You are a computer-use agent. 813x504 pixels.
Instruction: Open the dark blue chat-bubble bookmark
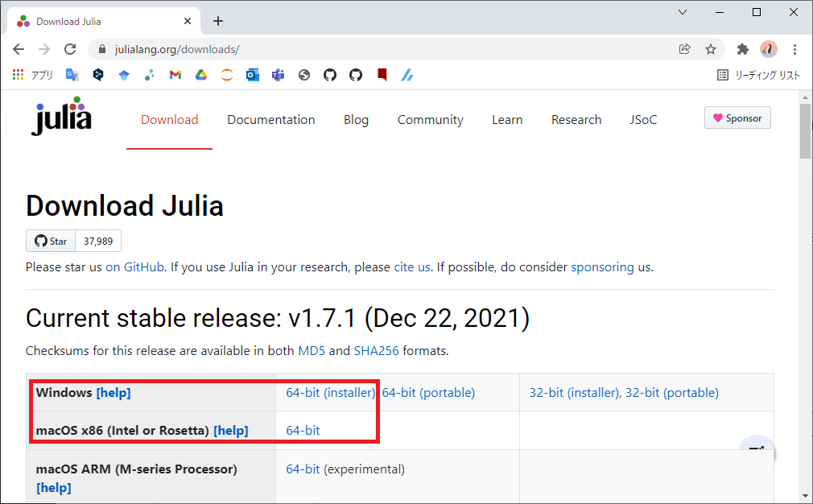click(98, 75)
